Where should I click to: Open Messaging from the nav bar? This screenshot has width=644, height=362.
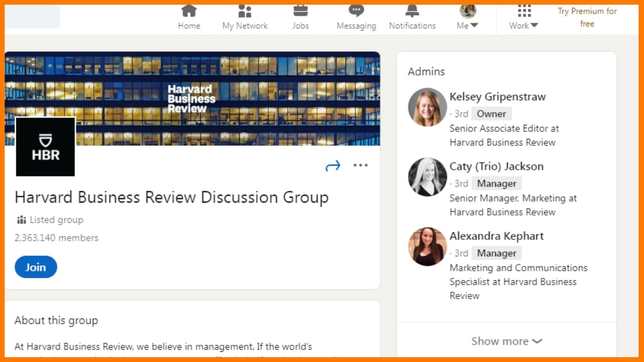[x=356, y=18]
